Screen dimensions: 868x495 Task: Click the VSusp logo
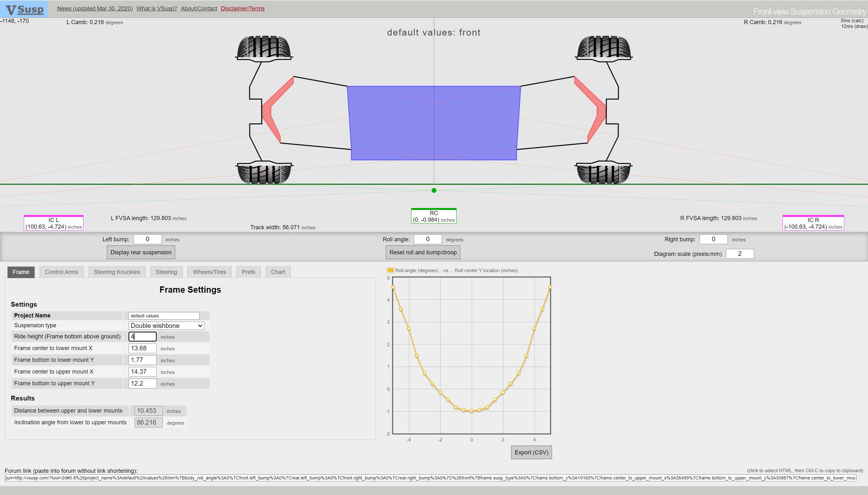pyautogui.click(x=24, y=9)
